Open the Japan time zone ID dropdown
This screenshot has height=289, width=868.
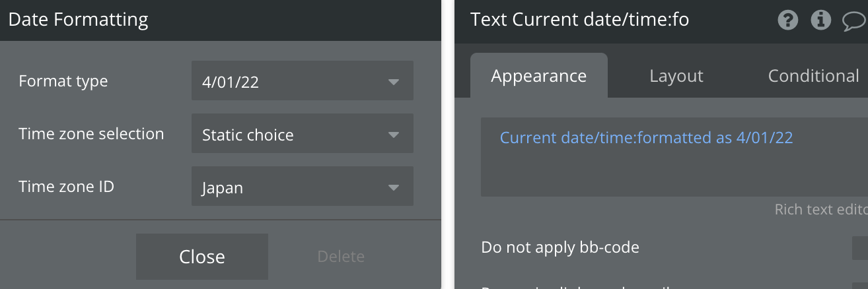[x=291, y=187]
